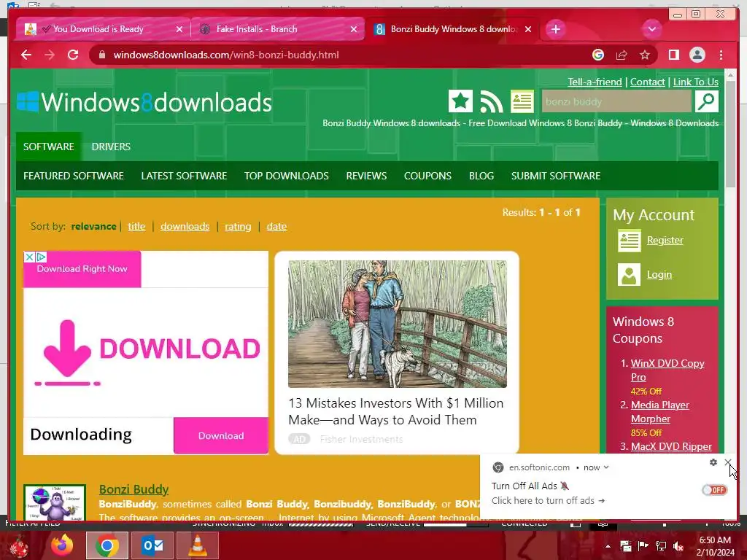The image size is (747, 560).
Task: Open FEATURED SOFTWARE menu item
Action: (74, 176)
